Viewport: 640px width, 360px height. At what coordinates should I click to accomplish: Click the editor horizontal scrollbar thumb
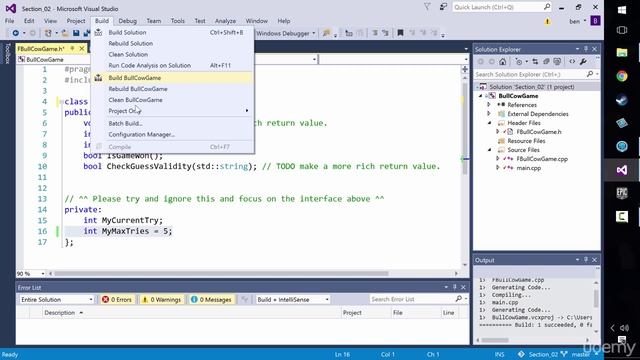click(x=221, y=273)
